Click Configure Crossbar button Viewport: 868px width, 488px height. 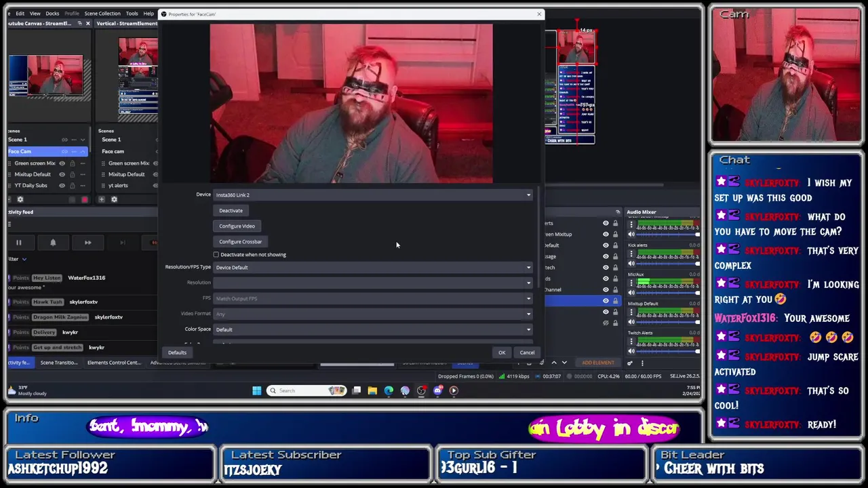[240, 242]
